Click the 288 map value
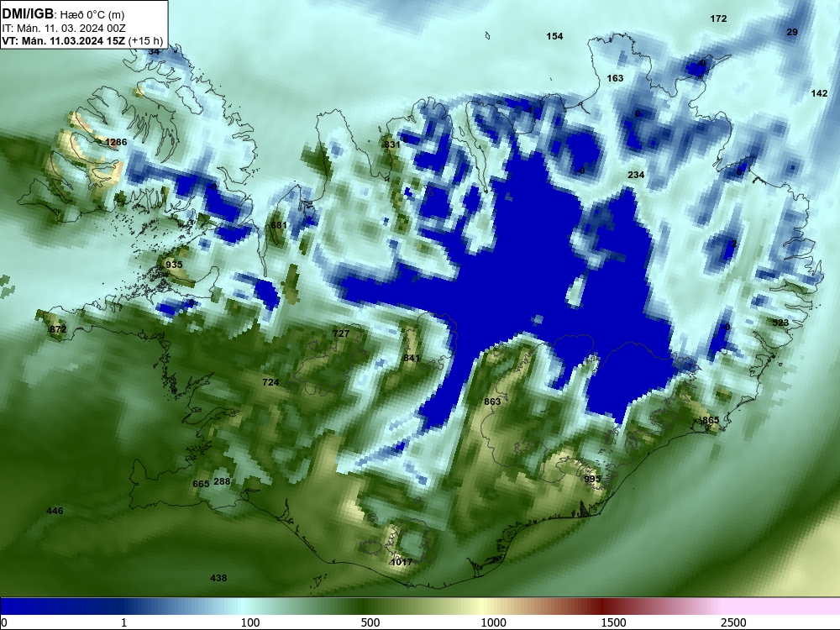Image resolution: width=840 pixels, height=630 pixels. (222, 481)
